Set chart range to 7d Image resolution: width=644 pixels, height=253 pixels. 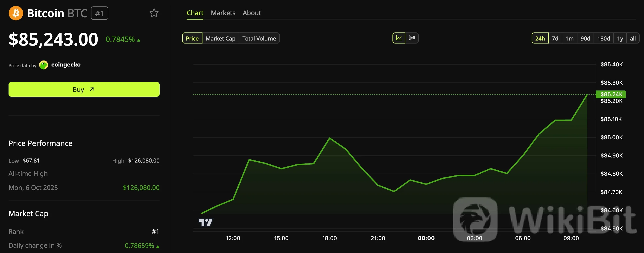555,38
